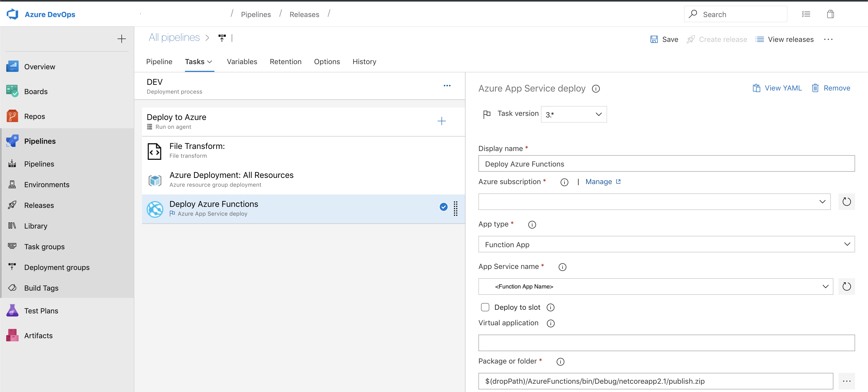Show info for Virtual application
This screenshot has height=392, width=868.
click(x=551, y=323)
